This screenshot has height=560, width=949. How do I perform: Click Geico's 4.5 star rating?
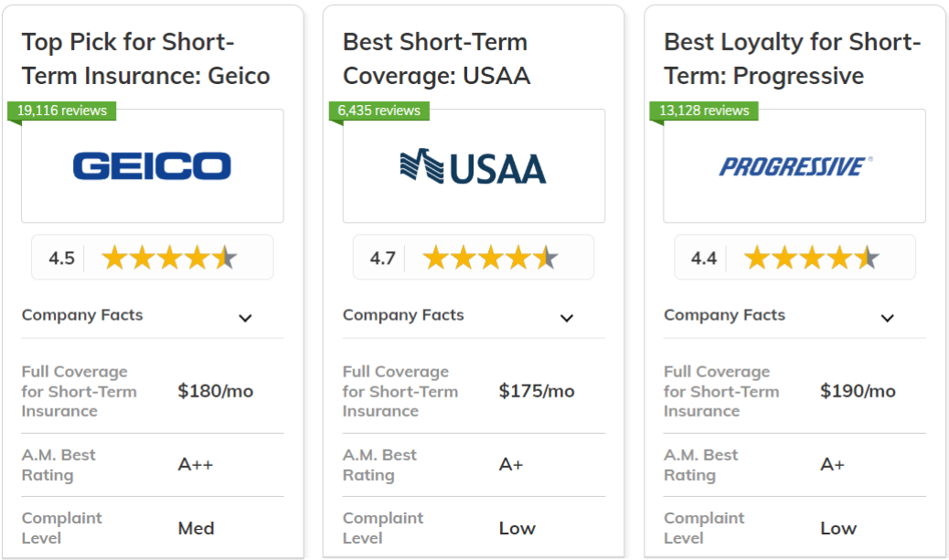153,258
